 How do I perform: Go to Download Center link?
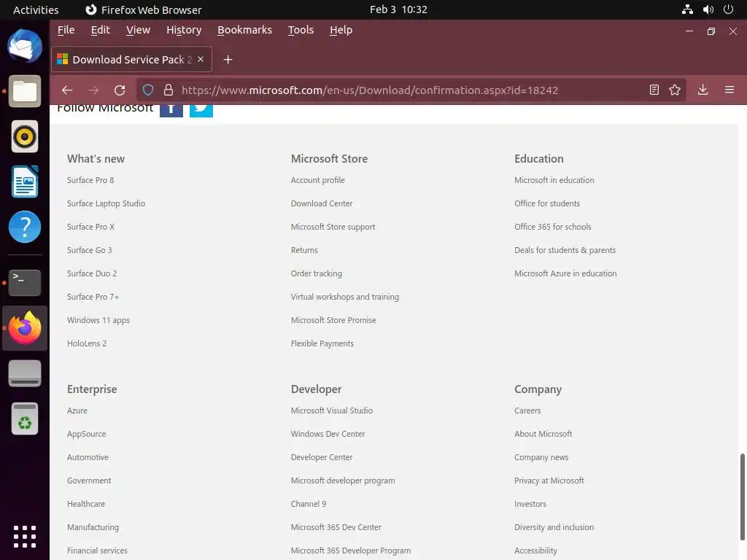322,203
